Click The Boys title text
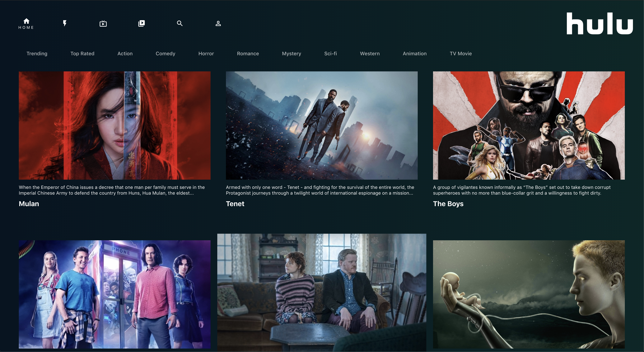Viewport: 644px width, 352px height. (448, 204)
